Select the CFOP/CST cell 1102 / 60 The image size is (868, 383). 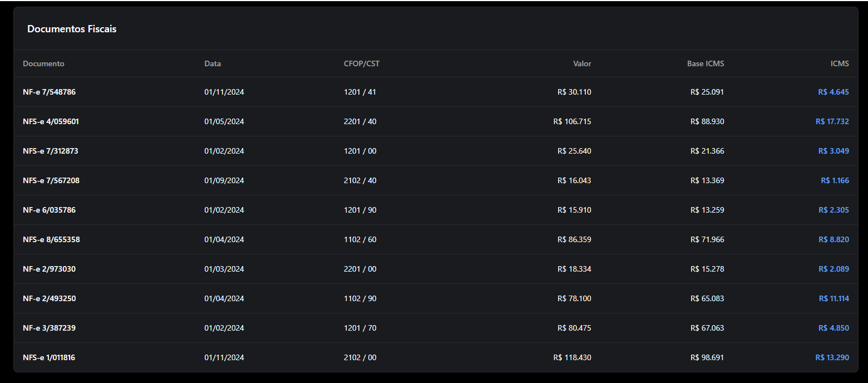(x=360, y=239)
